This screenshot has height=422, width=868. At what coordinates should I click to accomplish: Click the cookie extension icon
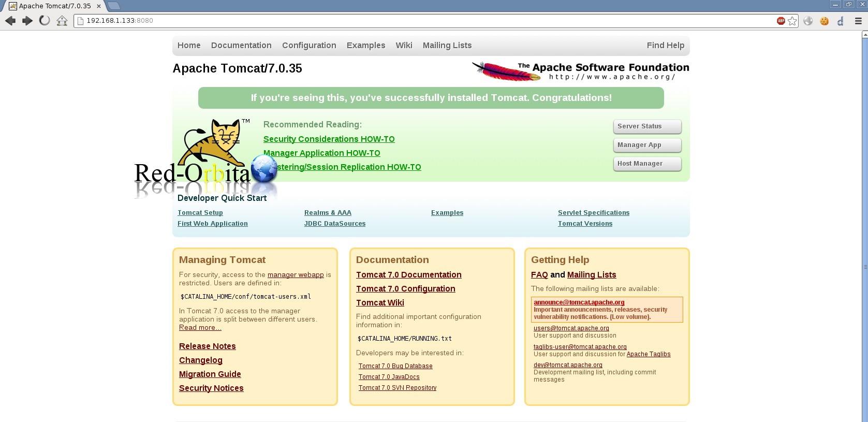coord(825,21)
